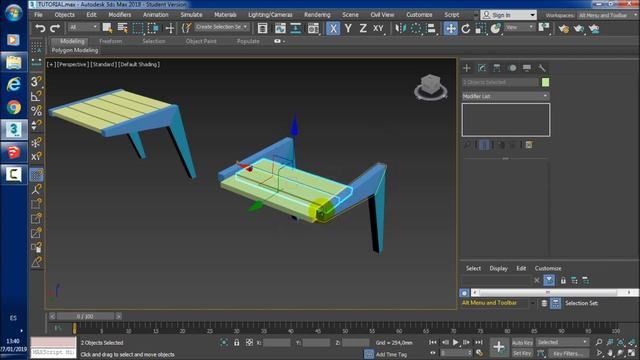640x360 pixels.
Task: Open the Modify tab in command panel
Action: click(482, 68)
